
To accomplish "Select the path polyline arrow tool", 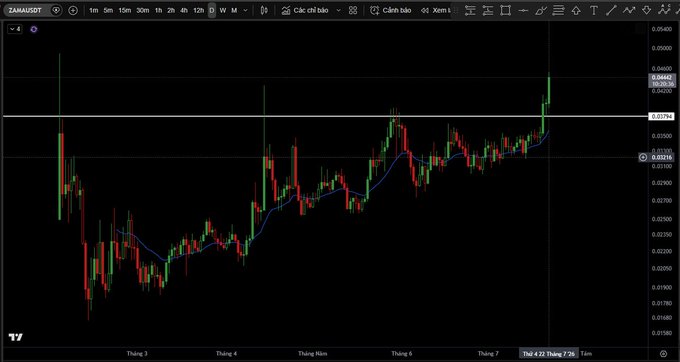I will pyautogui.click(x=629, y=10).
